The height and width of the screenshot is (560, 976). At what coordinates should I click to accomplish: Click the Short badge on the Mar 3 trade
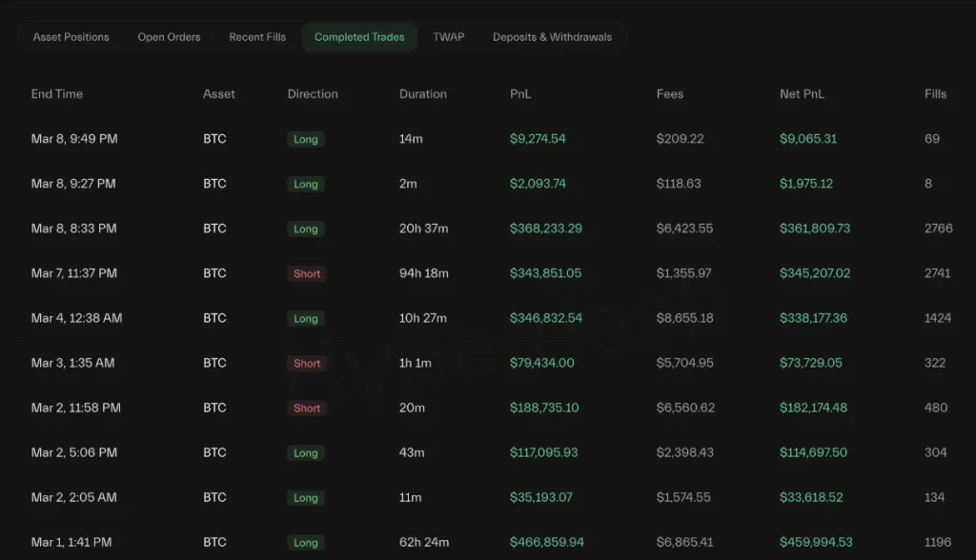(306, 363)
